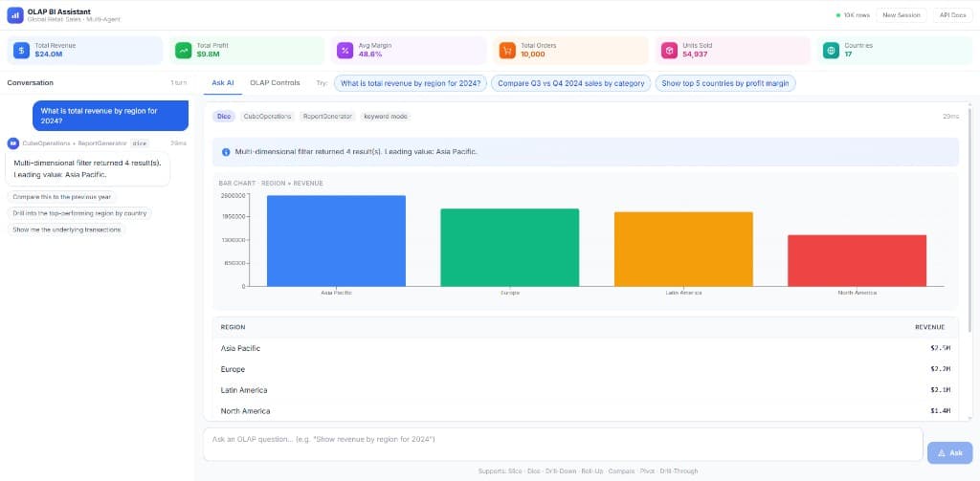Try 'What is total revenue by region for 2024?' suggestion
Viewport: 980px width, 481px height.
pos(411,83)
